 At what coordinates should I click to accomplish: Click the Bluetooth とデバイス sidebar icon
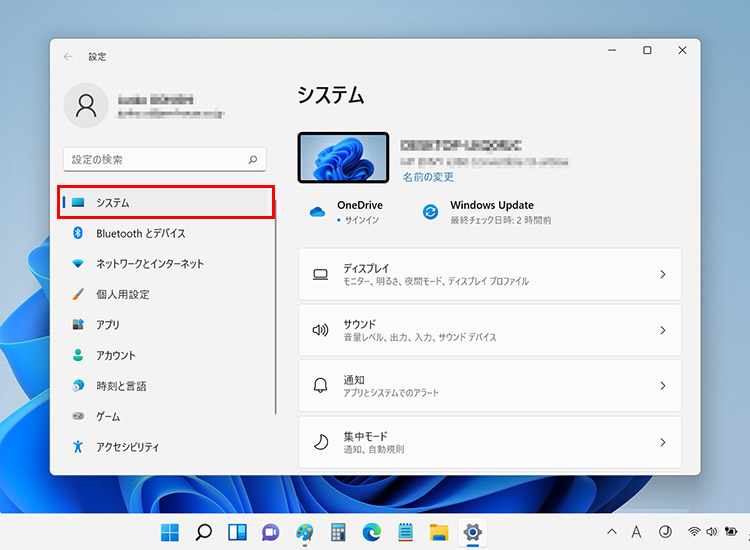pos(78,233)
